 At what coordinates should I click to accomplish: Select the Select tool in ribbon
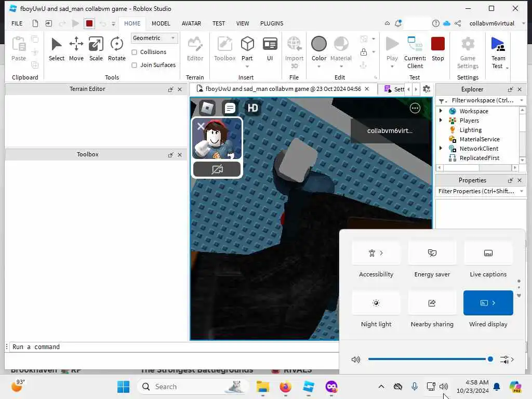[x=56, y=49]
